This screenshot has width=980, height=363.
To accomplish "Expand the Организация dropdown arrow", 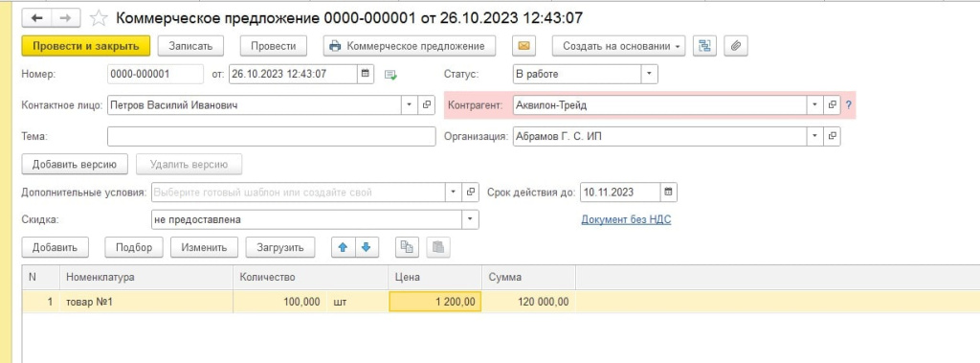I will click(815, 136).
